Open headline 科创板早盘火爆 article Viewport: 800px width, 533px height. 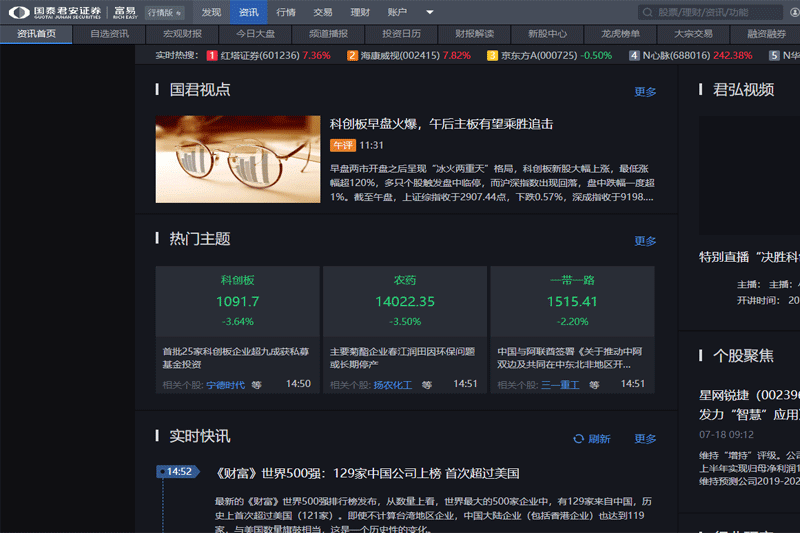[441, 124]
